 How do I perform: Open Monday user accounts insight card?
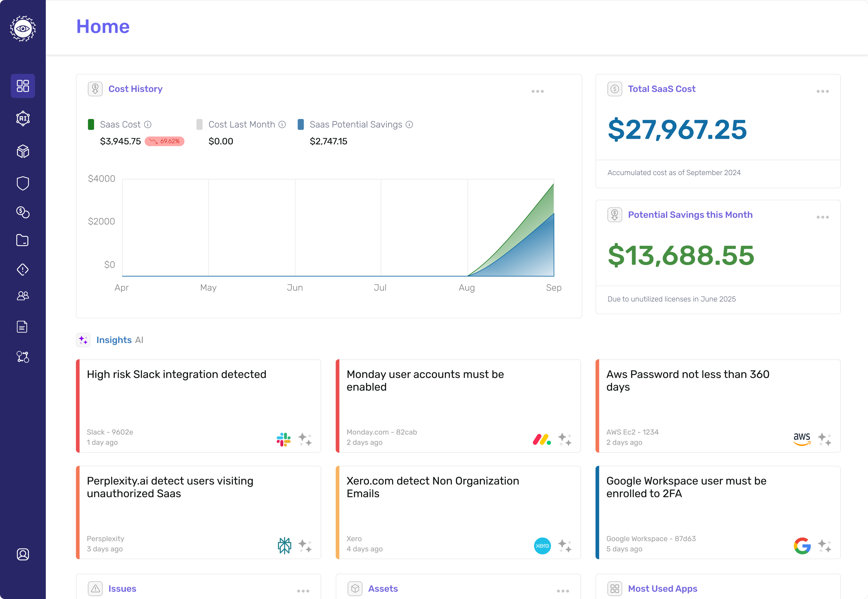[x=458, y=406]
